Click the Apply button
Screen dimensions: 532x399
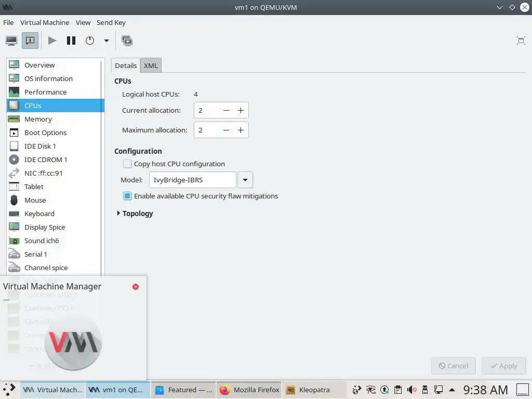pos(504,366)
